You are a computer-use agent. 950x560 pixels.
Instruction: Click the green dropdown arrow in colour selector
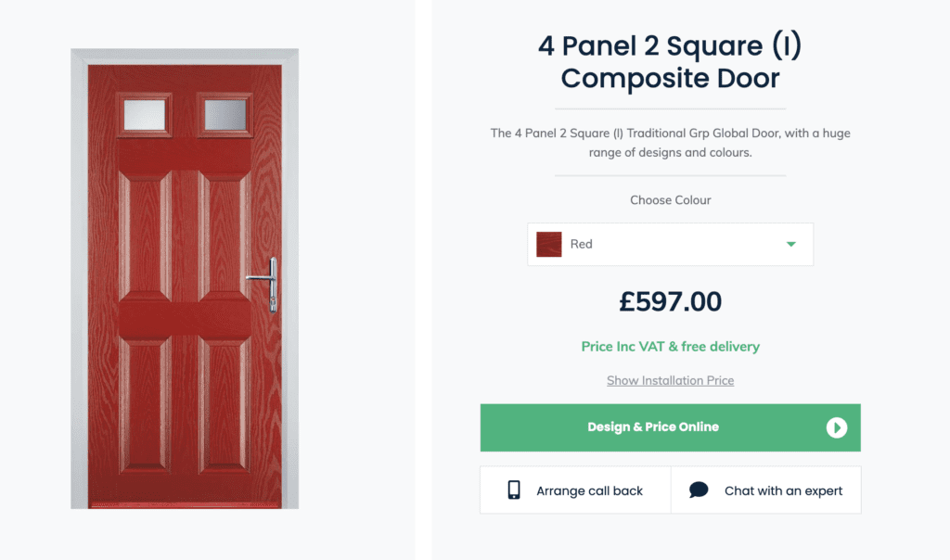[790, 244]
